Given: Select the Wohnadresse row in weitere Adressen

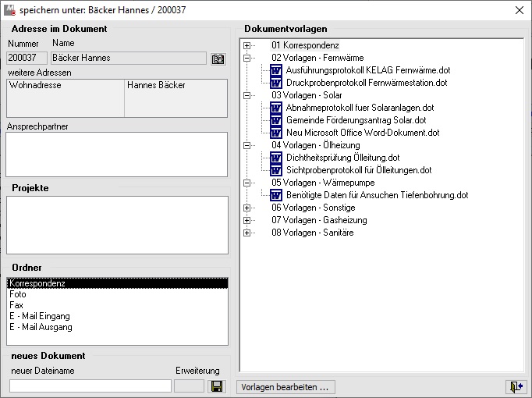Looking at the screenshot, I should (35, 85).
